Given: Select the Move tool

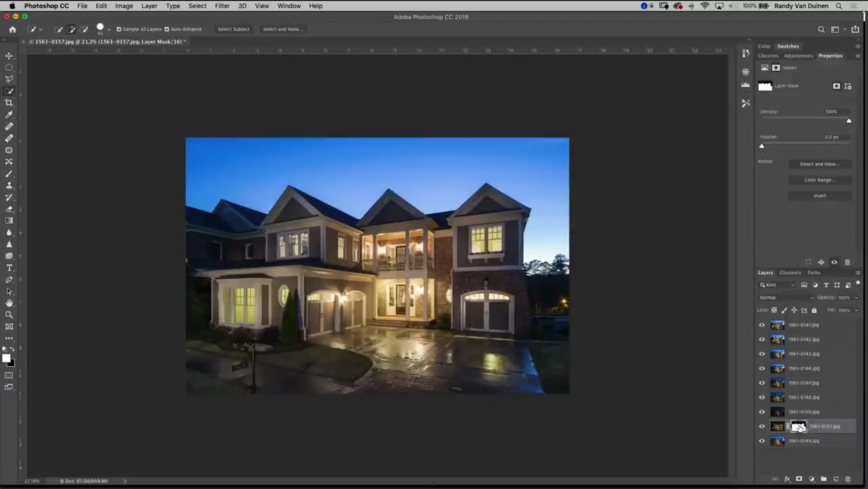Looking at the screenshot, I should tap(9, 56).
